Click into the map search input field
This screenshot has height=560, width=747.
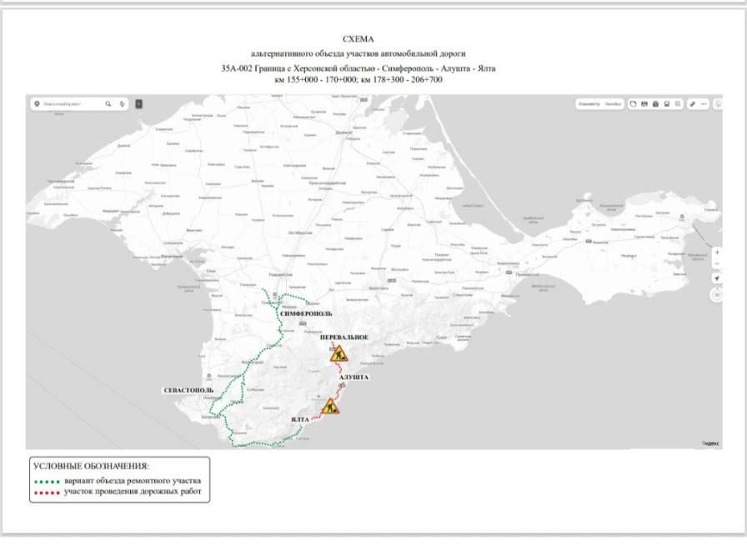tap(72, 104)
